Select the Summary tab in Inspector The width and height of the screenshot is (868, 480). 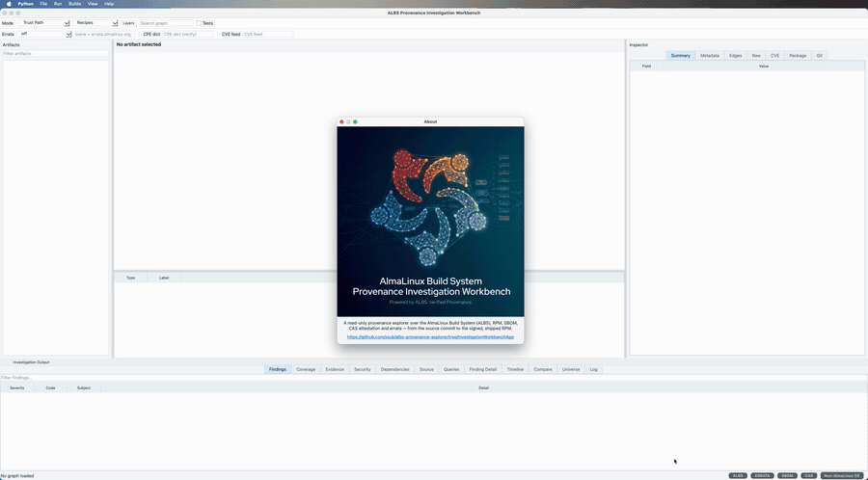(x=680, y=56)
